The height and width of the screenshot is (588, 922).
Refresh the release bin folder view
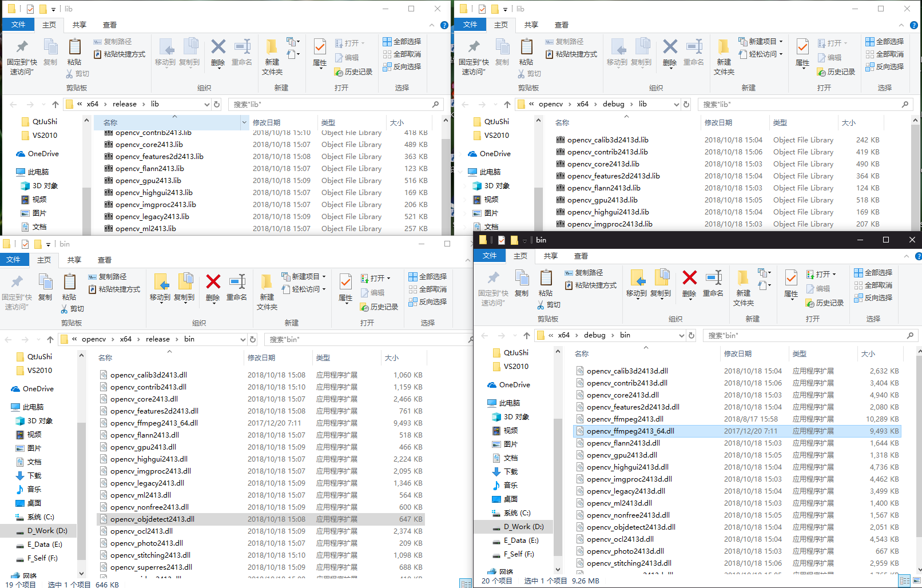coord(253,339)
